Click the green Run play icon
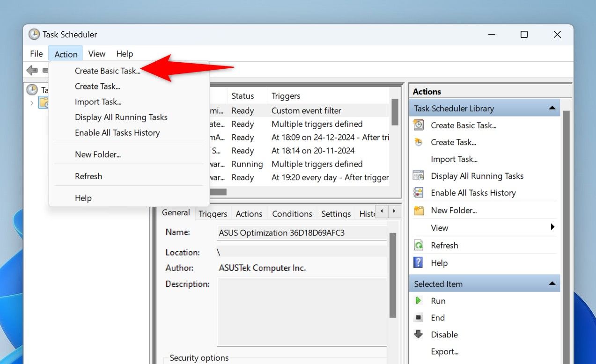 pyautogui.click(x=419, y=301)
